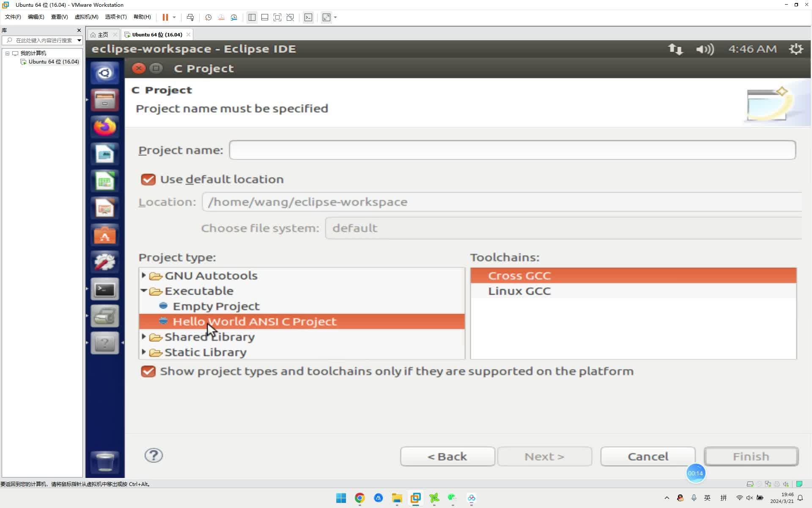Close the 库 library panel
The image size is (812, 508).
(79, 30)
